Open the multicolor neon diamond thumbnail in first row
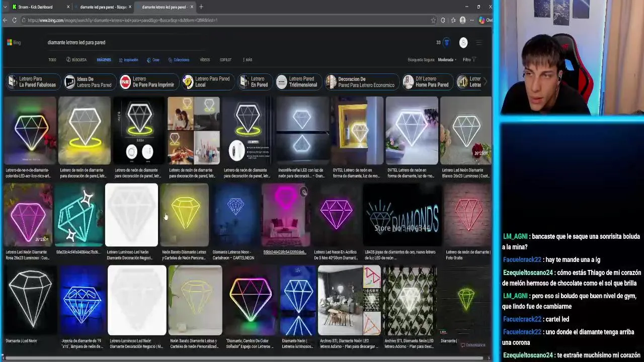Image resolution: width=644 pixels, height=362 pixels. [30, 131]
